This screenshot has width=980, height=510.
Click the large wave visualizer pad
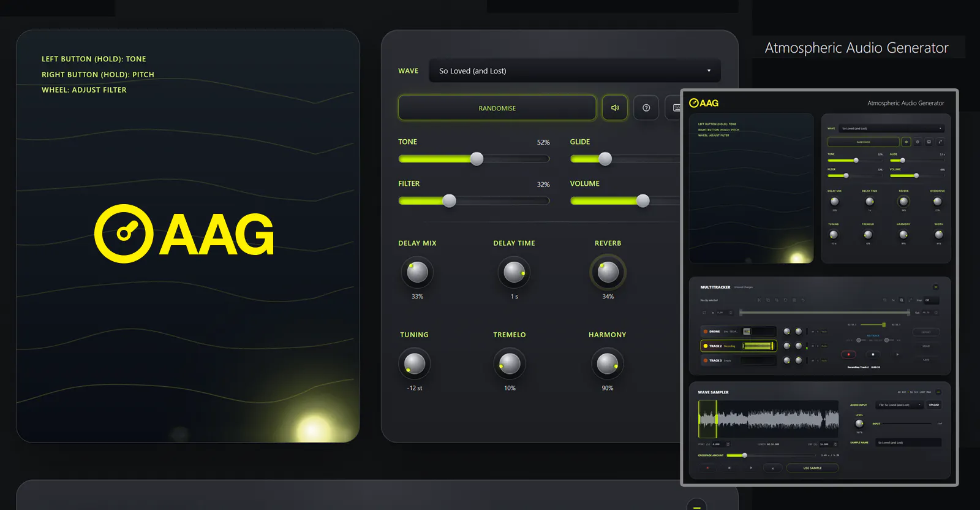[x=187, y=236]
